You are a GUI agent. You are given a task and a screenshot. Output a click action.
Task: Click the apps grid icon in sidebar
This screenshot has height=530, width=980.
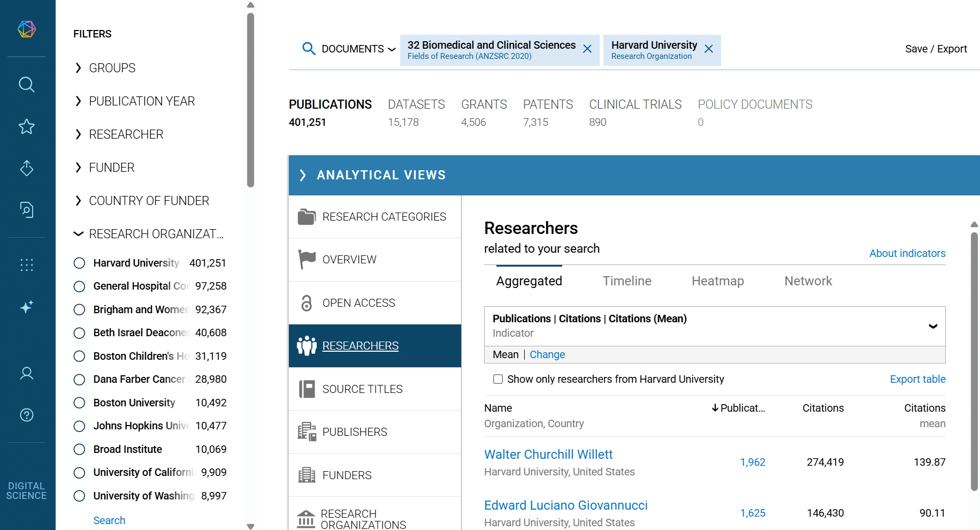(x=27, y=265)
